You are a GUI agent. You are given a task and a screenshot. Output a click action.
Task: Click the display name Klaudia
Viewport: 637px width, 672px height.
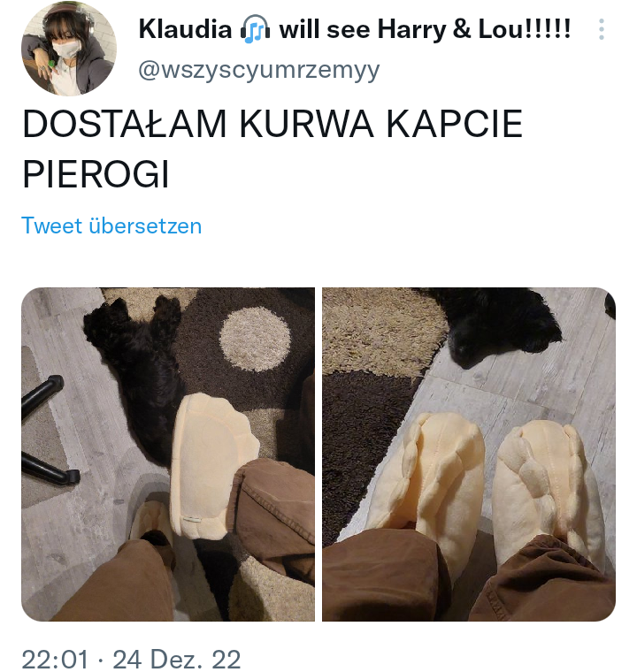click(185, 30)
